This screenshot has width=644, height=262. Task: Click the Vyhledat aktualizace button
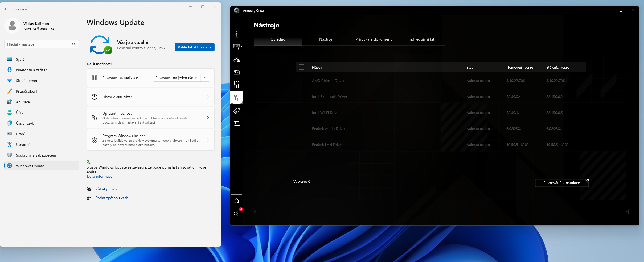[x=194, y=47]
